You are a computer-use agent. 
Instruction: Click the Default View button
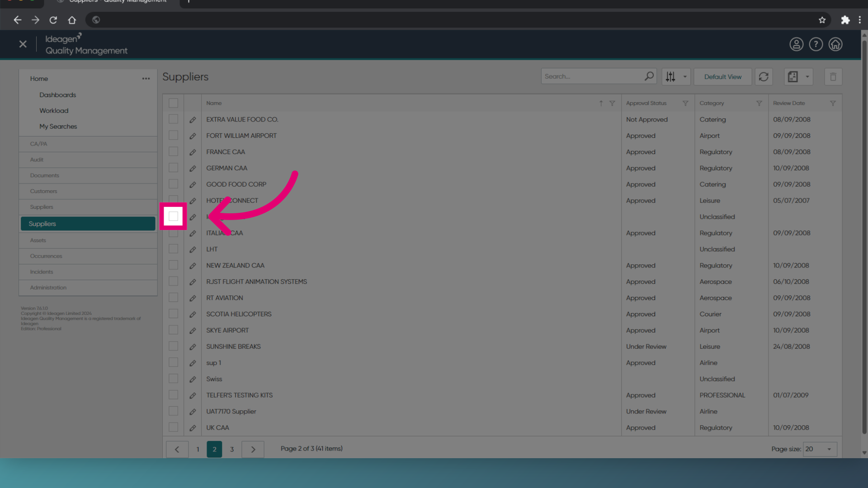[722, 77]
